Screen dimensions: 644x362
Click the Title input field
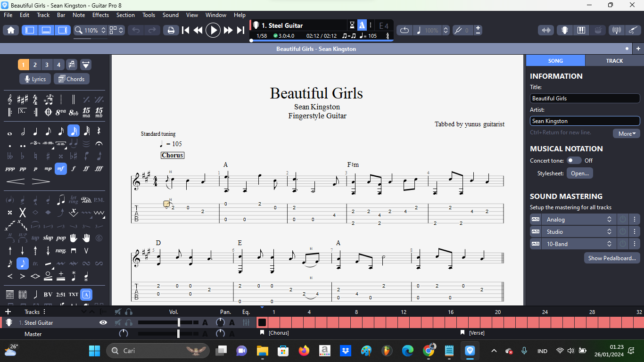tap(585, 99)
